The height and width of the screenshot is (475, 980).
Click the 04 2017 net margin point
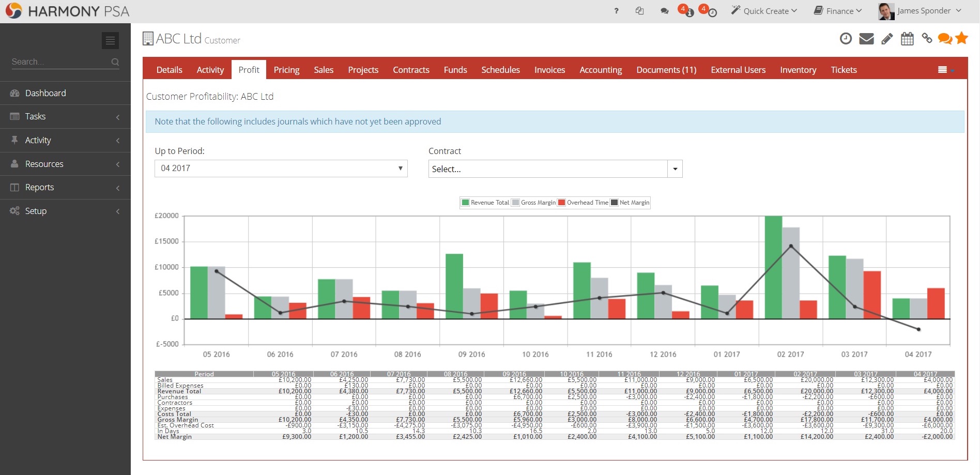[918, 329]
